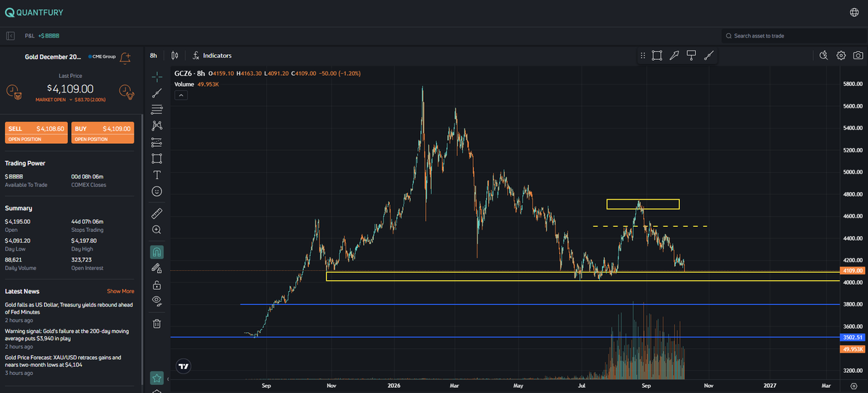
Task: Select the Text annotation tool
Action: click(x=157, y=175)
